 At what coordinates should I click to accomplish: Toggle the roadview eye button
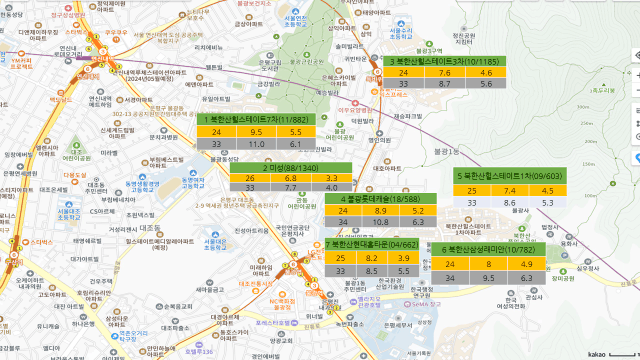(x=637, y=56)
